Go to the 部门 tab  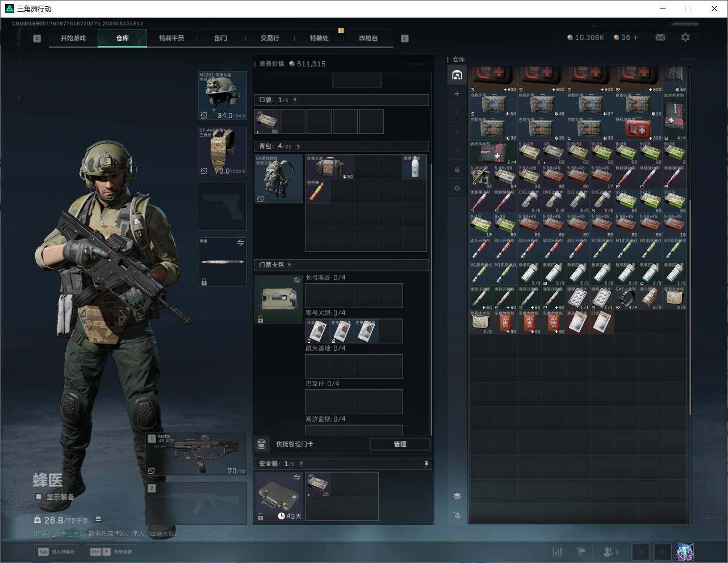[221, 38]
